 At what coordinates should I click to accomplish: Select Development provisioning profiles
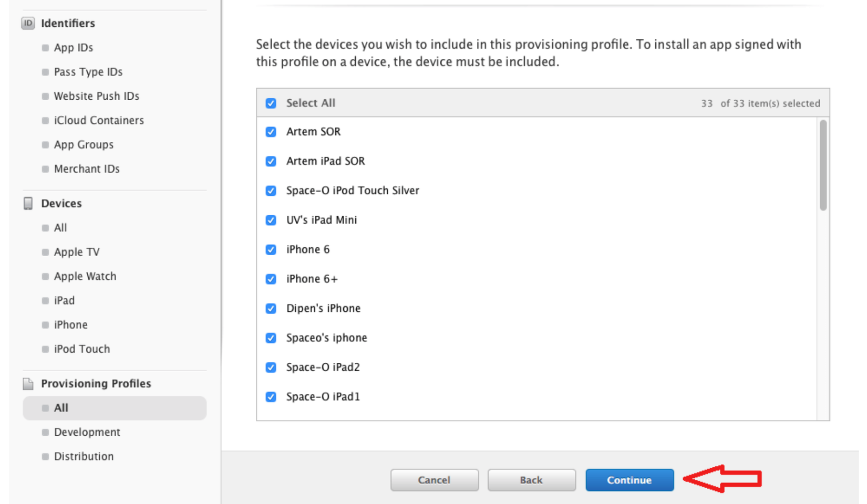(x=87, y=432)
